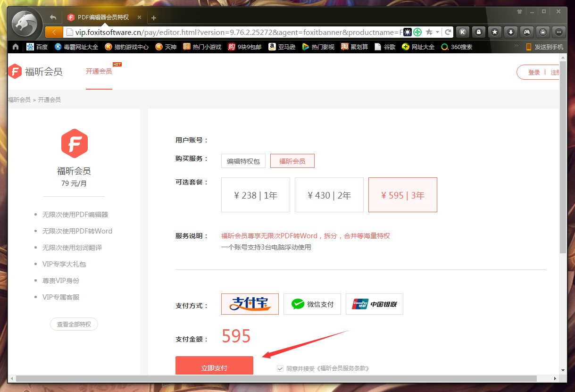Image resolution: width=575 pixels, height=392 pixels.
Task: Select the 编辑特权包 service tab
Action: click(x=243, y=160)
